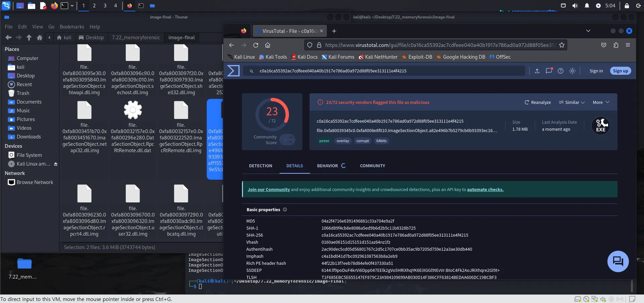Open Trash in the Thunar sidebar
Image resolution: width=644 pixels, height=303 pixels.
pos(23,93)
